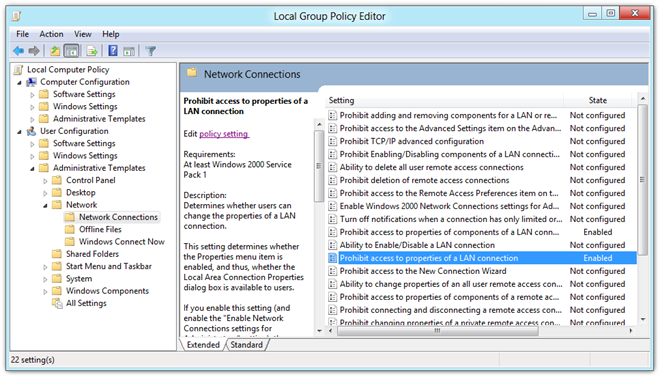
Task: Collapse the Network node
Action: click(x=45, y=206)
